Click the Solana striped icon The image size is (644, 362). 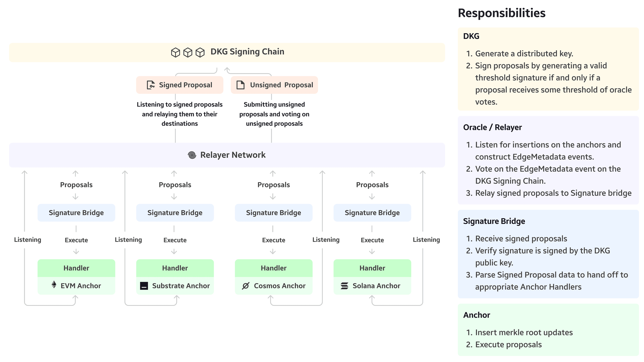pyautogui.click(x=344, y=286)
